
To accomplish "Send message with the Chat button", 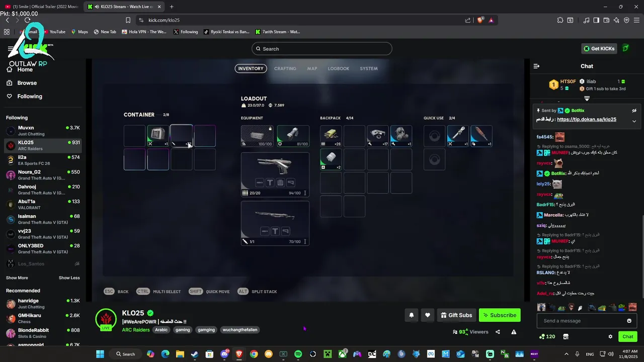I will point(628,336).
